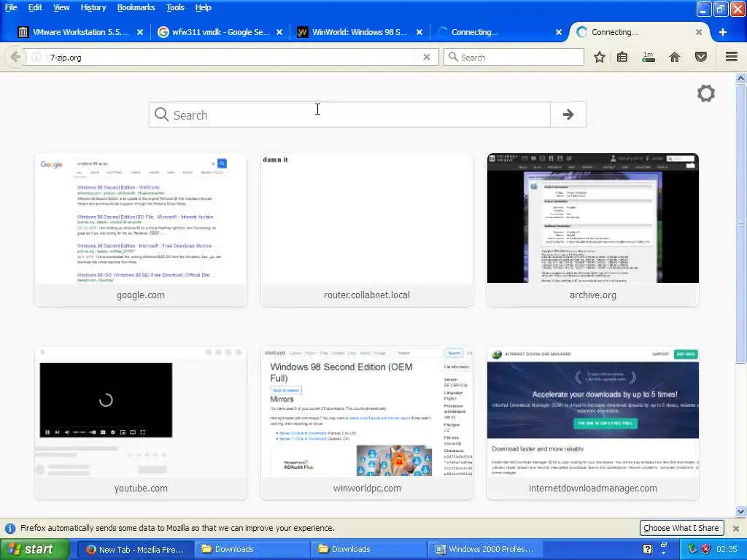Screen dimensions: 747x560
Task: Click the red shield tray icon
Action: 705,549
